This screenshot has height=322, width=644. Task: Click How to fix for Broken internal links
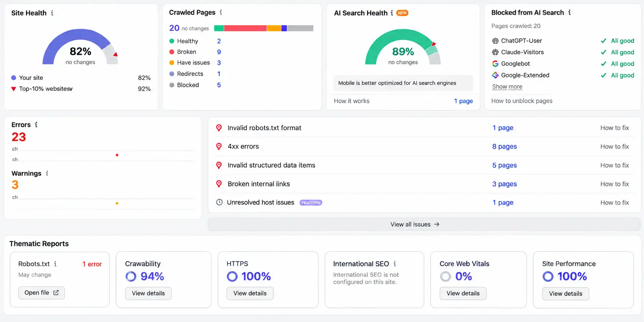point(614,184)
